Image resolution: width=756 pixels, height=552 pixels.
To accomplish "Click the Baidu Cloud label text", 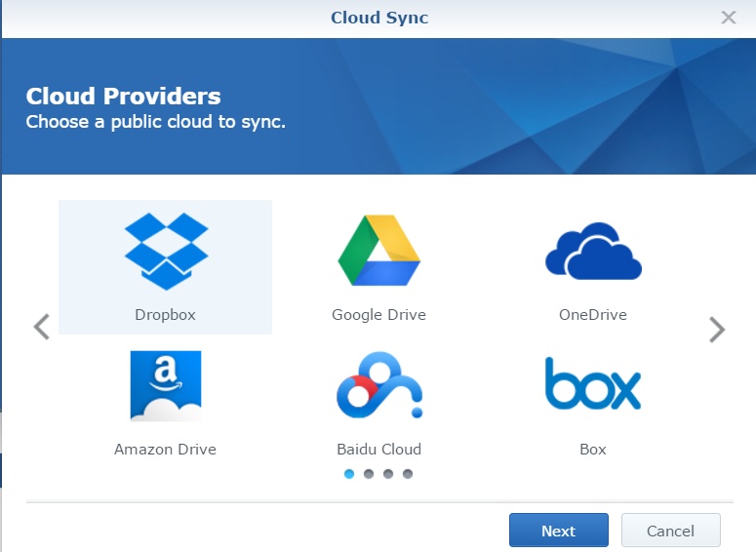I will pos(378,450).
